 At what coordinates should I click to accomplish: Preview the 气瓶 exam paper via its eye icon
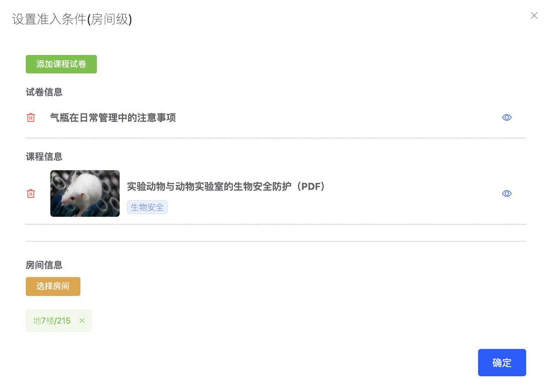pos(507,118)
